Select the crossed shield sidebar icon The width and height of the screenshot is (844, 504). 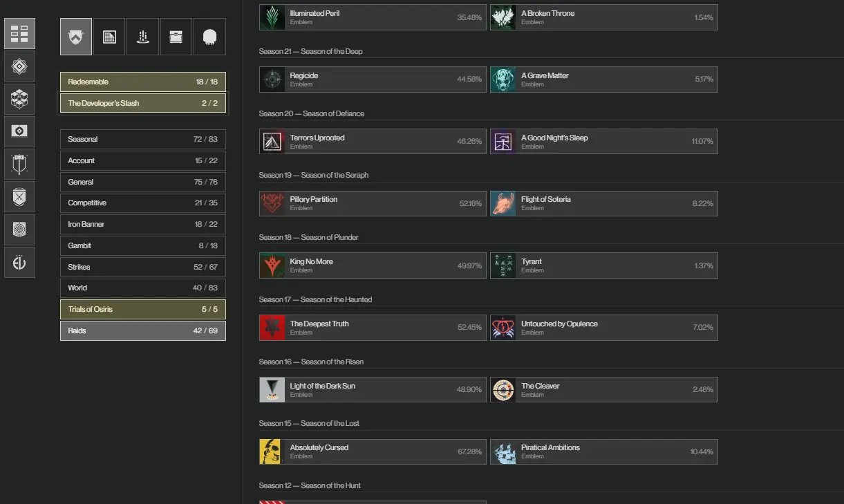coord(19,197)
